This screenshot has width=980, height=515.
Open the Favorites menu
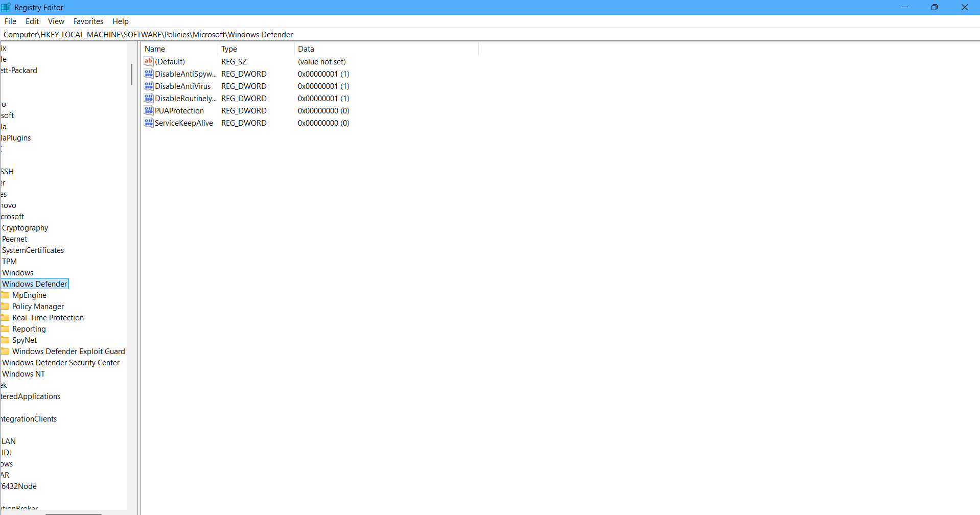[x=88, y=21]
